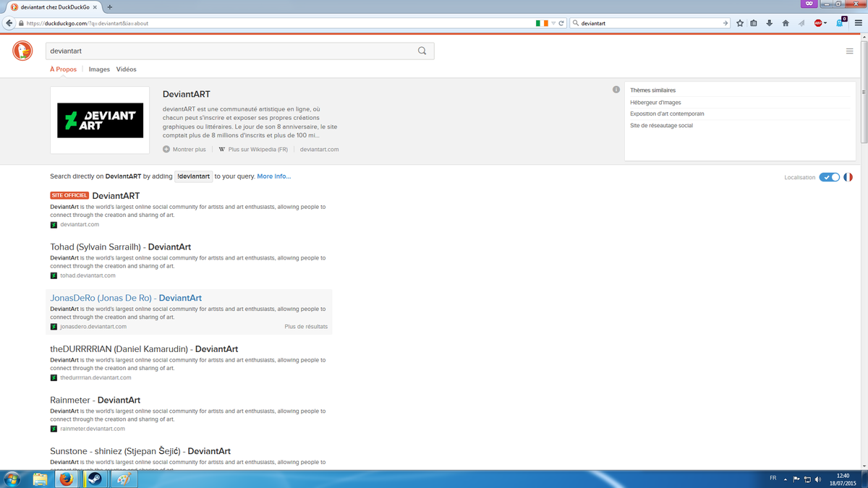Screen dimensions: 868x488
Task: Go back using the browser back arrow
Action: [9, 23]
